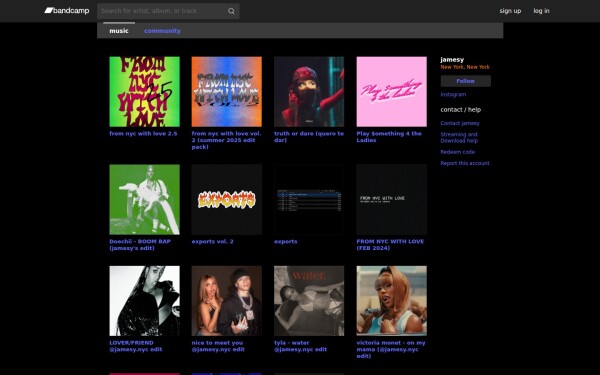Viewport: 600px width, 375px height.
Task: Click the Bandcamp logo
Action: coord(67,11)
